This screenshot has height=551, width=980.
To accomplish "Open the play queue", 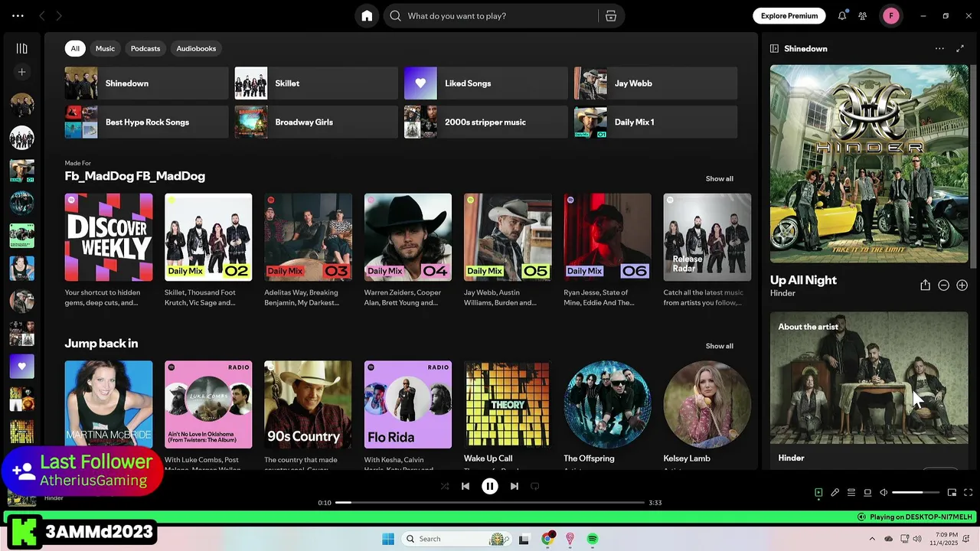I will (851, 493).
